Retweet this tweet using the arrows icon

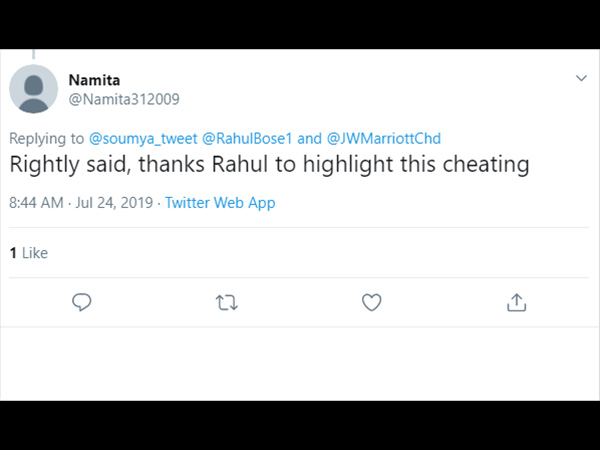pyautogui.click(x=227, y=302)
